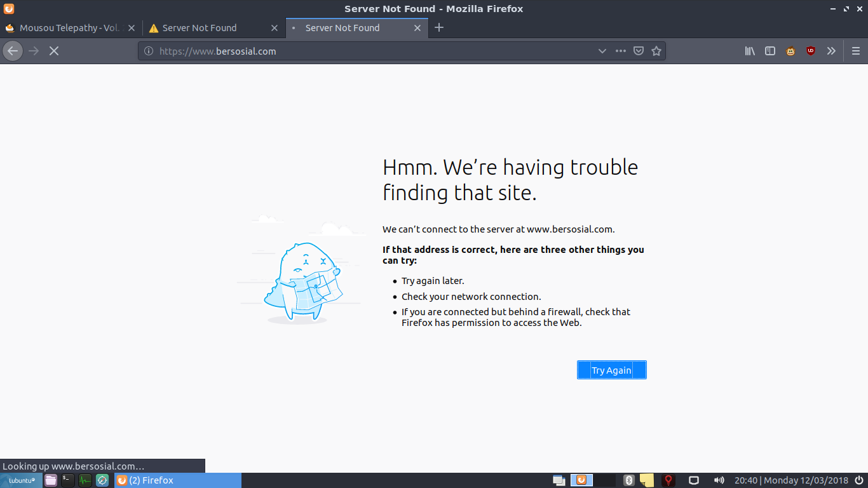
Task: Launch file manager from taskbar
Action: [x=51, y=480]
